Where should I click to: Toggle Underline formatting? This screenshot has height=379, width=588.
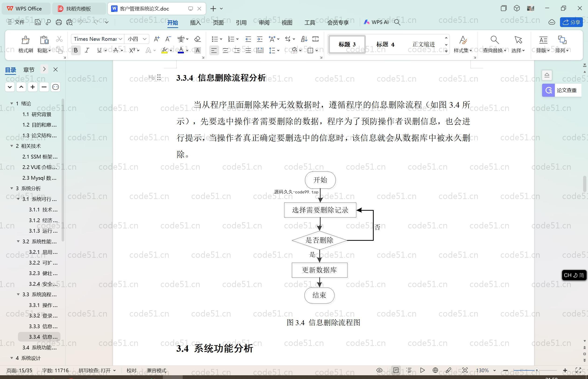pyautogui.click(x=99, y=50)
